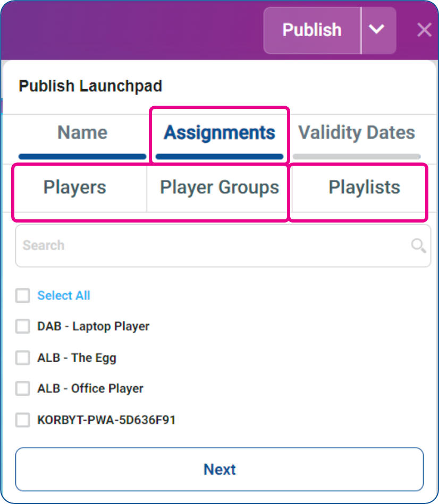Click the search magnifier icon
439x504 pixels.
tap(418, 246)
